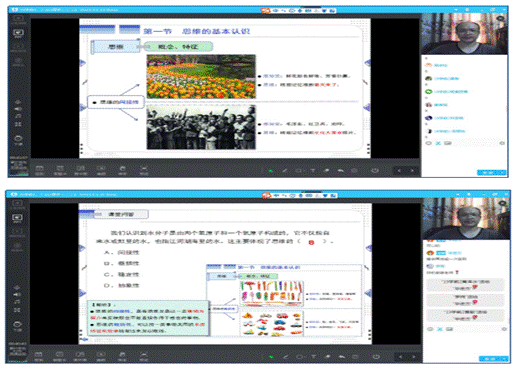Viewport: 521px width, 370px height.
Task: Select the green pointer tool in the quiz-slide window
Action: click(272, 357)
